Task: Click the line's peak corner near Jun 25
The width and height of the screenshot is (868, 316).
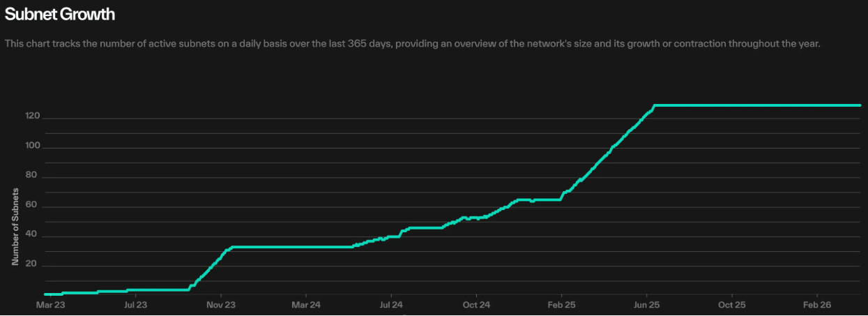Action: click(654, 105)
